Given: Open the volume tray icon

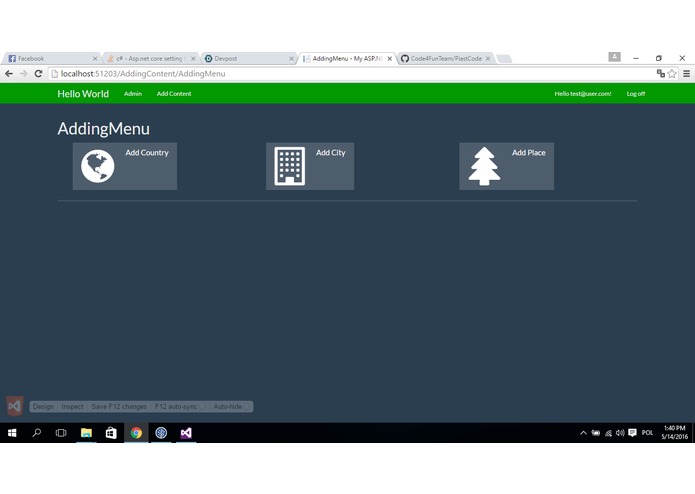Looking at the screenshot, I should click(620, 433).
